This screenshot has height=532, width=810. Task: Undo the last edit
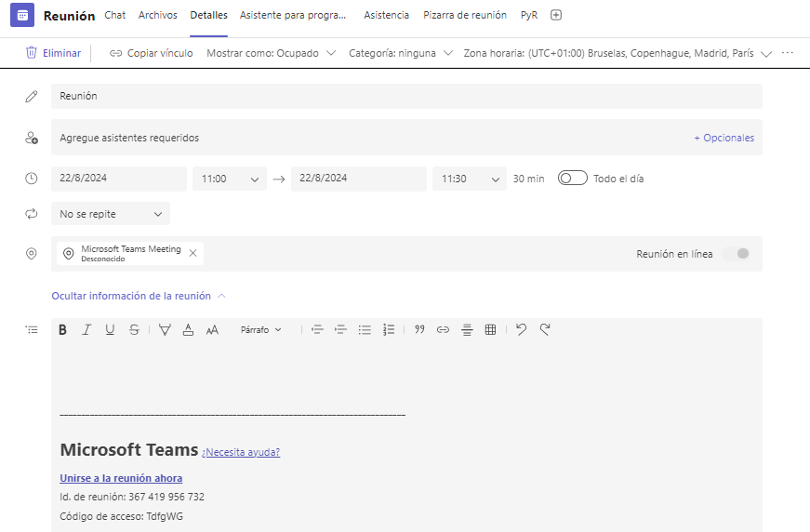point(521,329)
